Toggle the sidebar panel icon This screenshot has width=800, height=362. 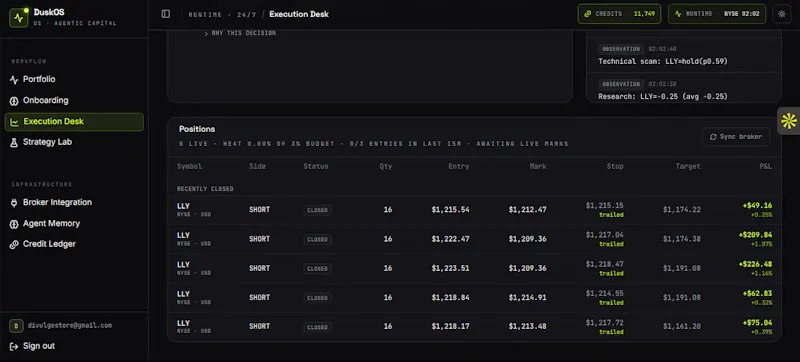[166, 14]
